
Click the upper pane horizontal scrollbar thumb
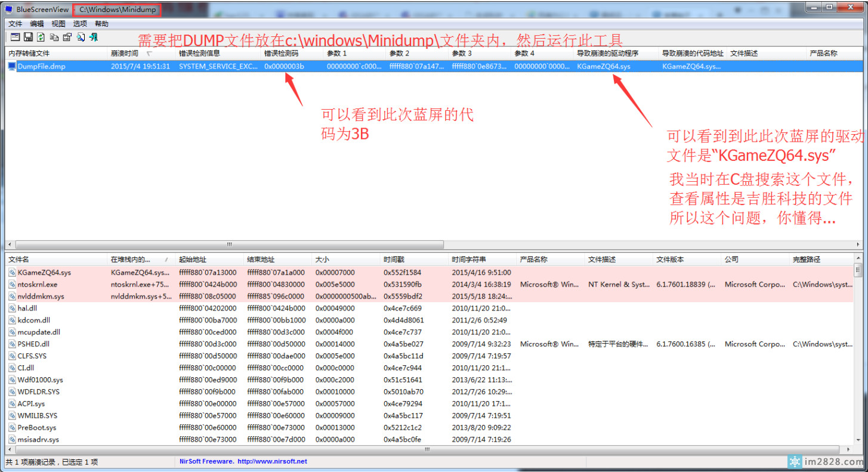(x=229, y=244)
